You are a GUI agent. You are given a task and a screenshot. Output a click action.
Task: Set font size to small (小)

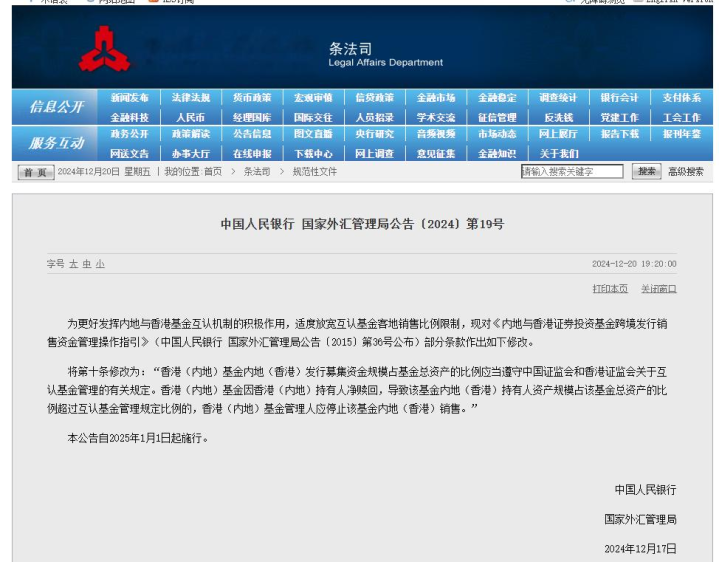point(100,264)
